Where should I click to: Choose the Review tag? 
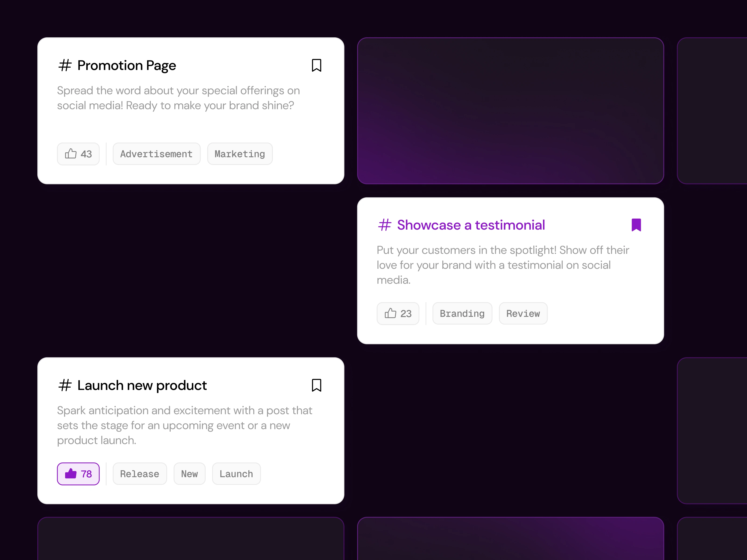[523, 314]
